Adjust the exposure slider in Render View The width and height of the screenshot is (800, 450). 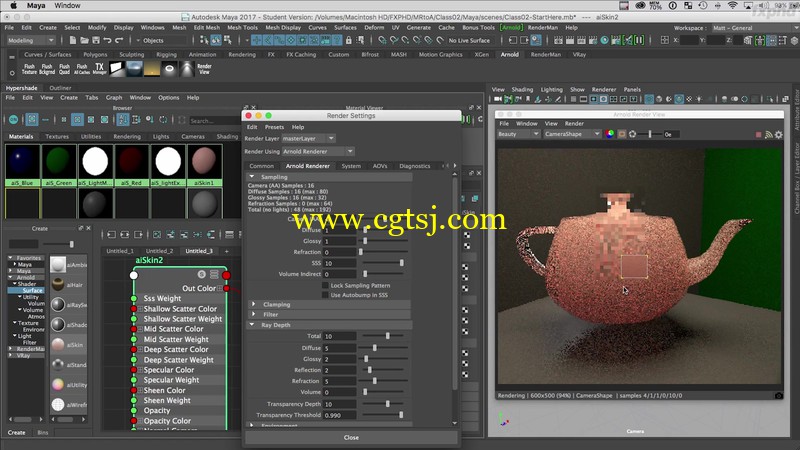649,134
